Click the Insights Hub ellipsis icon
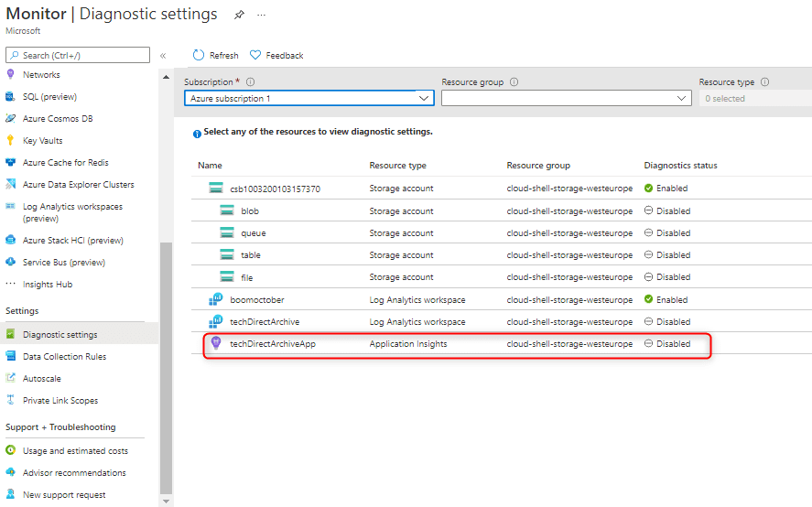Image resolution: width=812 pixels, height=507 pixels. pyautogui.click(x=10, y=284)
